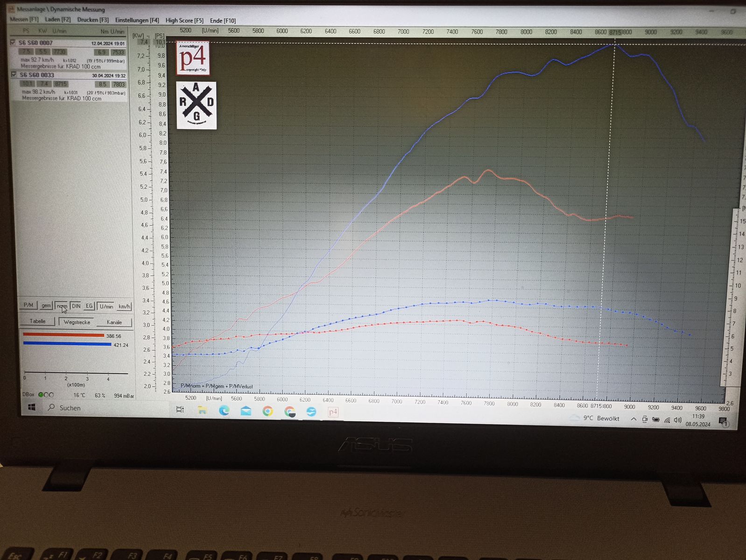The height and width of the screenshot is (560, 746).
Task: Click the ARDG cross logo image
Action: click(196, 105)
